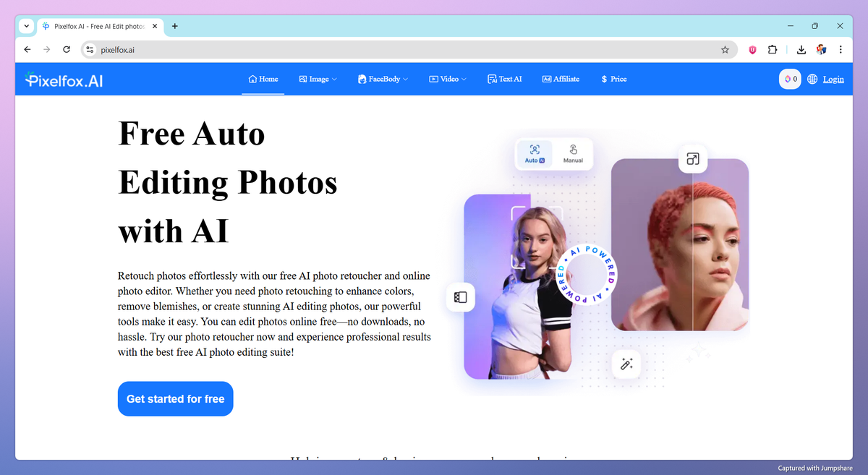This screenshot has width=868, height=475.
Task: Open the Home nav item
Action: [263, 79]
